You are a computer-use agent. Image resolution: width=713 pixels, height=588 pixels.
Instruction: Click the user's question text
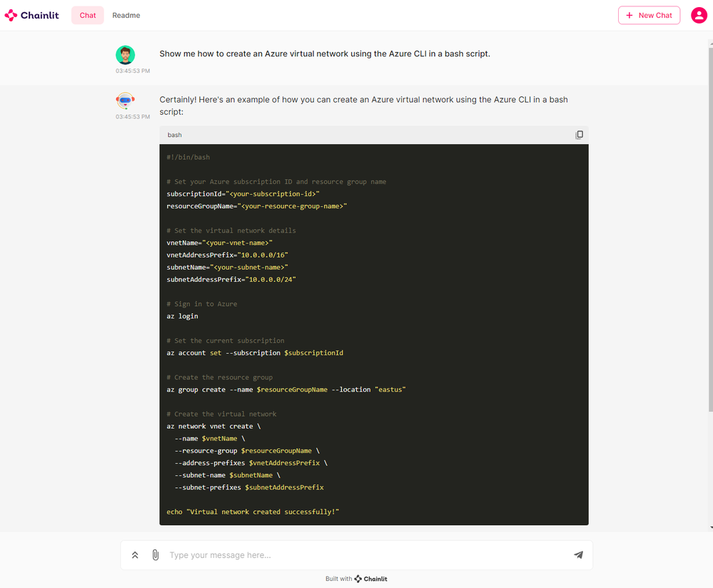tap(325, 54)
